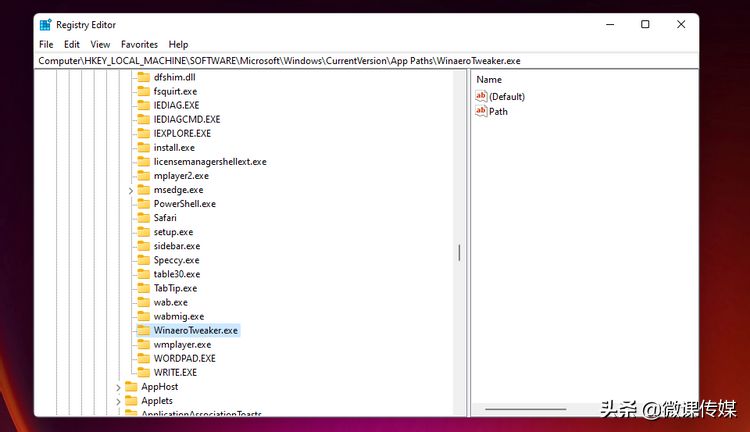The width and height of the screenshot is (750, 432).
Task: Click the Name column header
Action: click(489, 79)
